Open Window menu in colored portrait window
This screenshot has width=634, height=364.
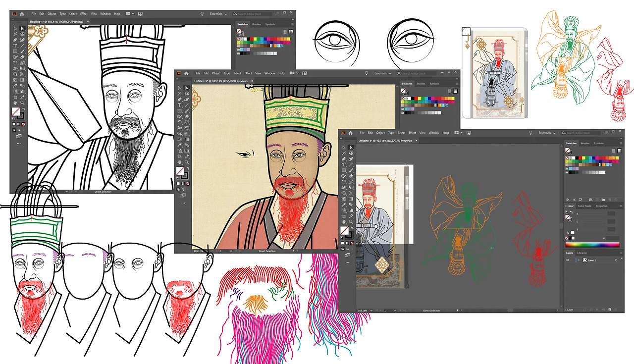pyautogui.click(x=269, y=73)
